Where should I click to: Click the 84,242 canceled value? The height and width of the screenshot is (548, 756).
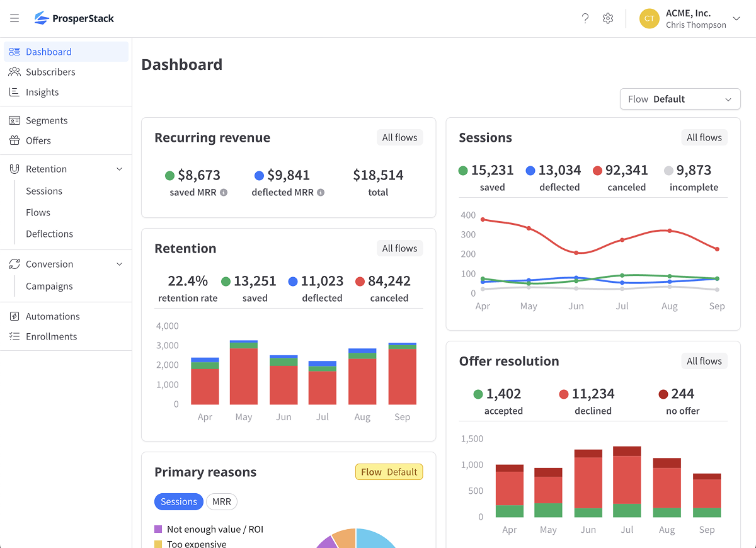[x=389, y=281]
